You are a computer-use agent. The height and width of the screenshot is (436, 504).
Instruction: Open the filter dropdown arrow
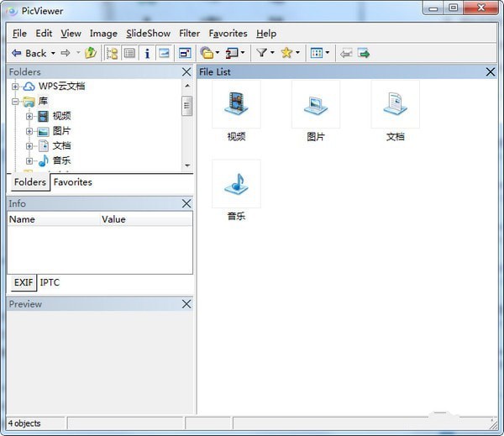pos(272,52)
